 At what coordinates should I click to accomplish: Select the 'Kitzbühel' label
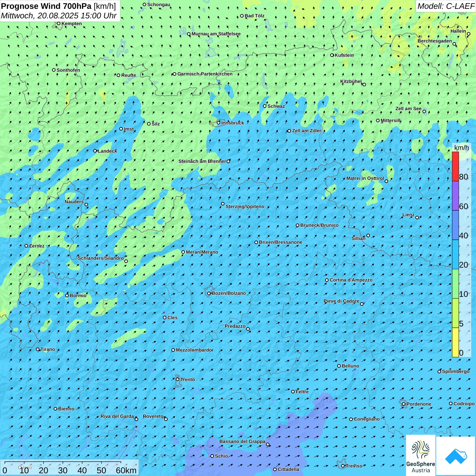[x=351, y=81]
